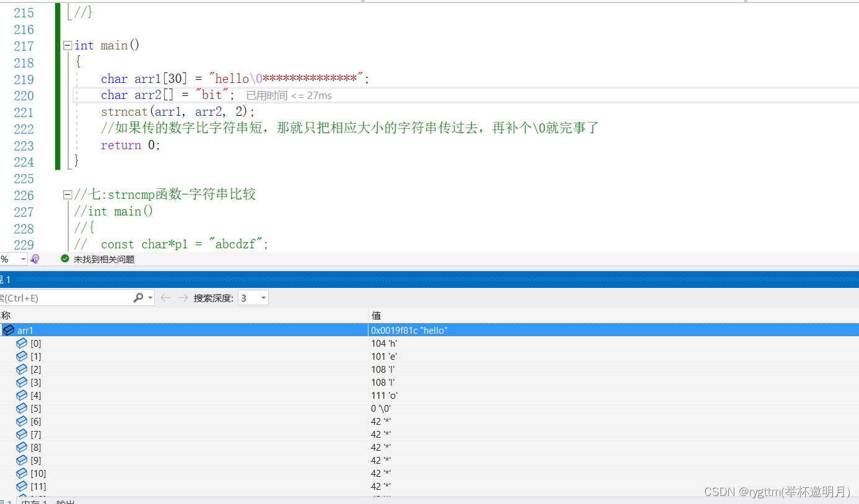This screenshot has height=504, width=859.
Task: Click the value 111 'o'
Action: [x=384, y=396]
